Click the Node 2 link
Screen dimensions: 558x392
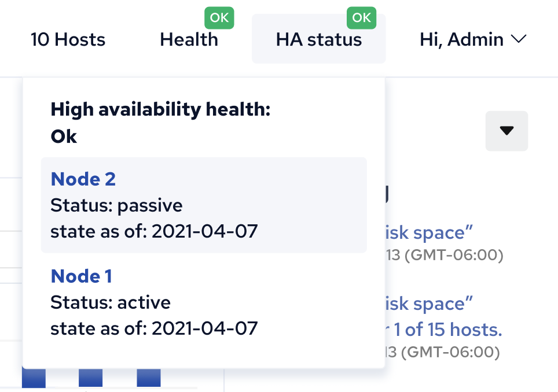coord(83,179)
